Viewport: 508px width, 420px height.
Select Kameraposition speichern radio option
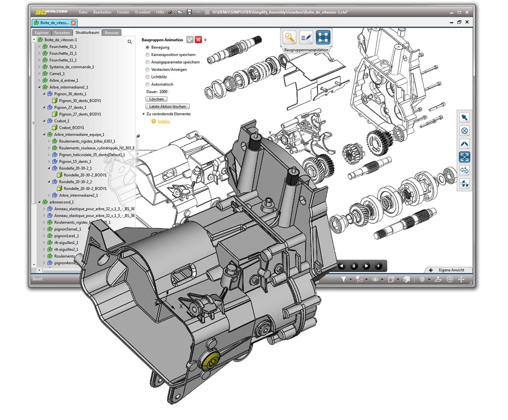point(147,55)
